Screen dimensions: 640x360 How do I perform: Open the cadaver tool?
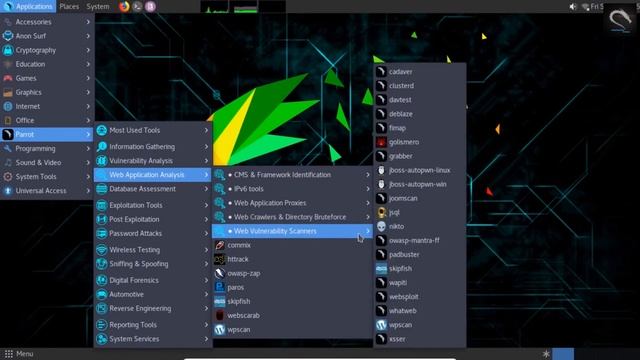pyautogui.click(x=420, y=71)
